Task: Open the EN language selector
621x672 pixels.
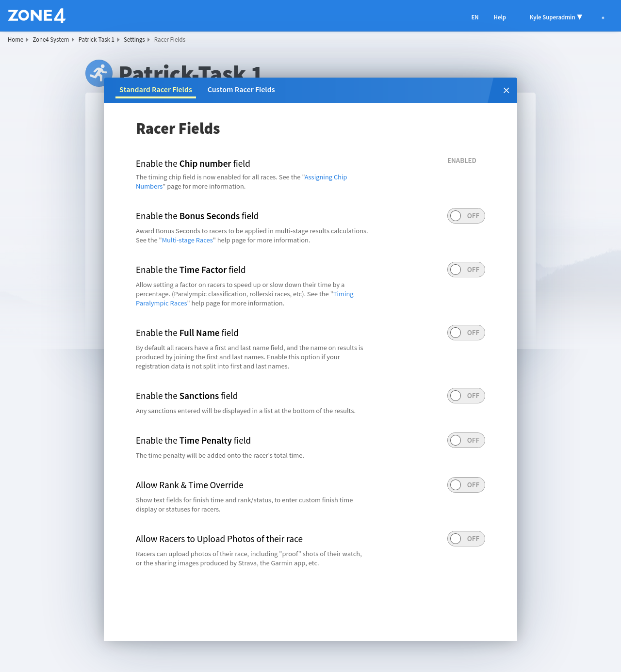Action: click(x=474, y=17)
